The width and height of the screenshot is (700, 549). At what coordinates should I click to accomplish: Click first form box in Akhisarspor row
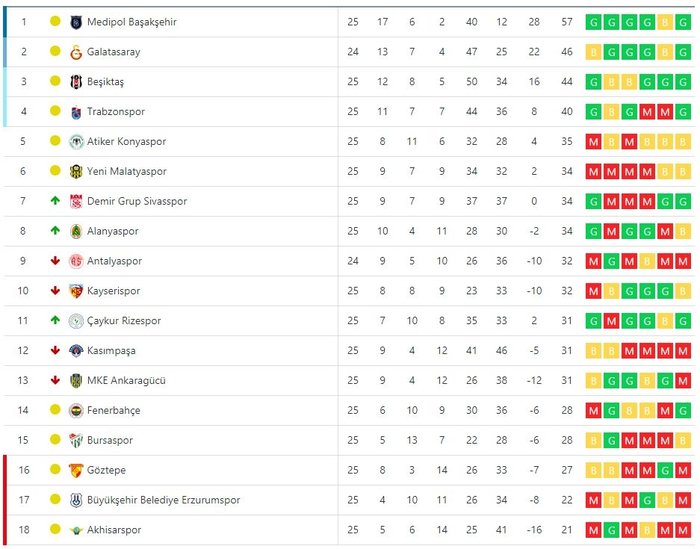pos(594,530)
